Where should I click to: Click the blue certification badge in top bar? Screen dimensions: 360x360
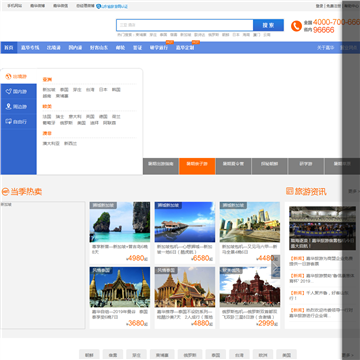(112, 6)
